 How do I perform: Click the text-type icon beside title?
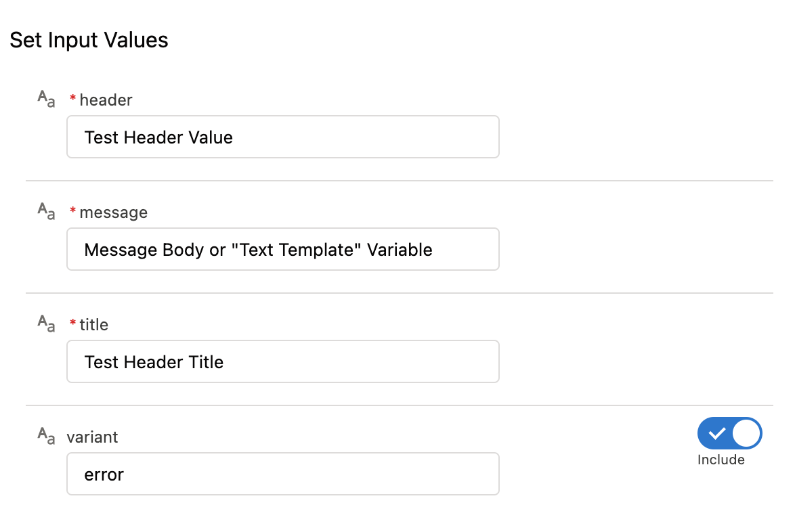coord(45,324)
